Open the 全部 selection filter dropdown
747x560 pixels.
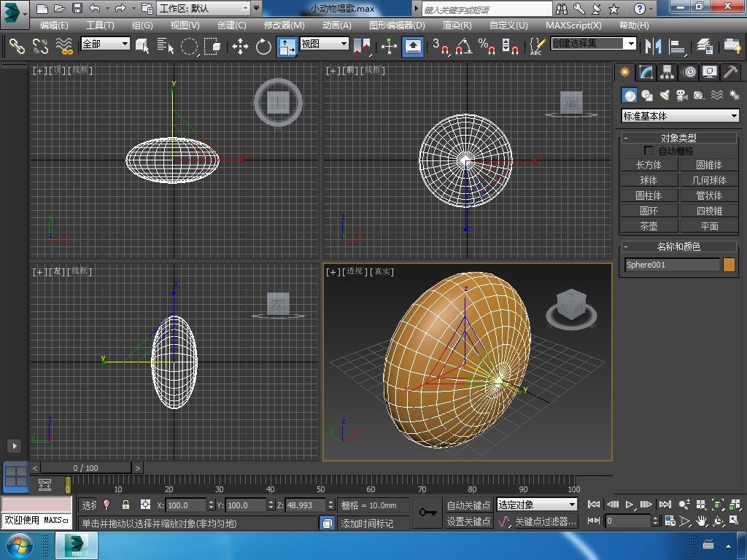tap(105, 44)
